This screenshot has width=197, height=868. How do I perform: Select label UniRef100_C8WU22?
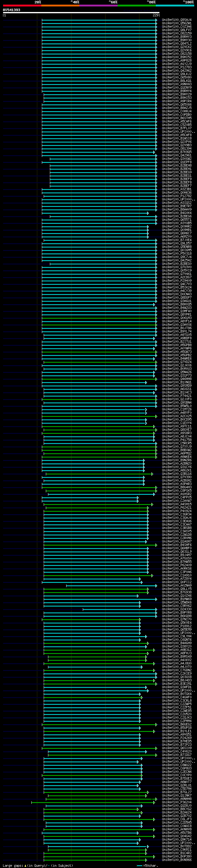(176, 765)
